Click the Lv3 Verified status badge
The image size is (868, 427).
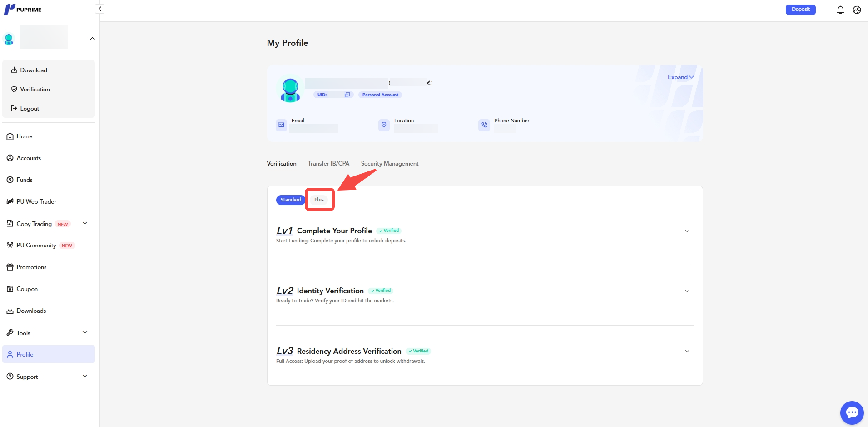(418, 351)
